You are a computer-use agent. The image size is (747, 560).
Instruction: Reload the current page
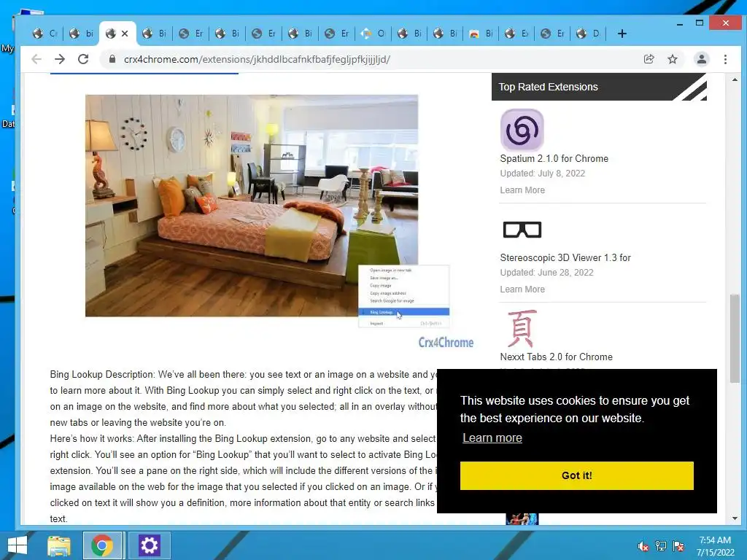(x=83, y=59)
